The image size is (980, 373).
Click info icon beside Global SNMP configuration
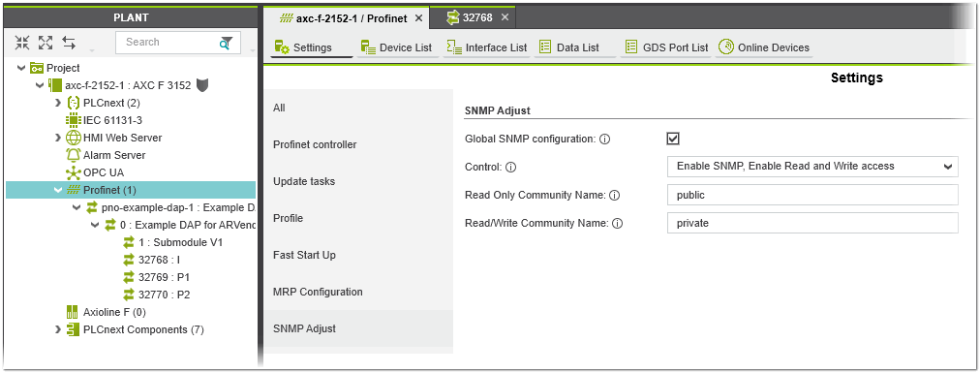(x=604, y=140)
